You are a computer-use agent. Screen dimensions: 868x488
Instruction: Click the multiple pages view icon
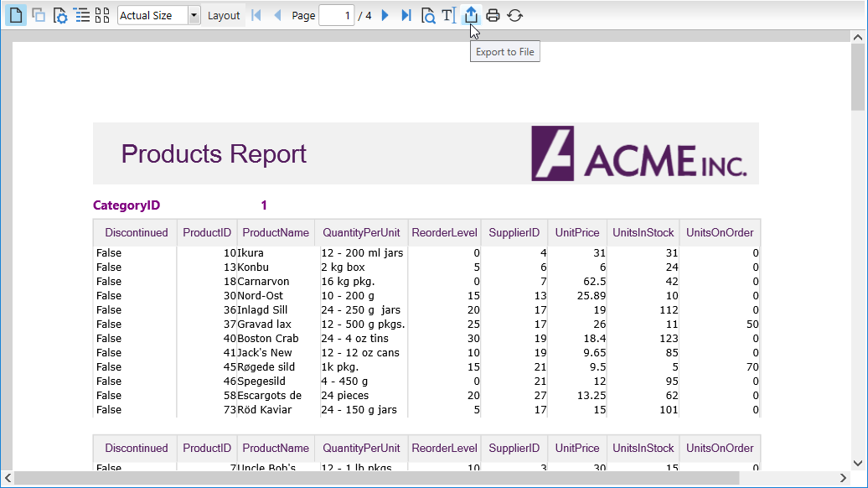click(x=39, y=15)
